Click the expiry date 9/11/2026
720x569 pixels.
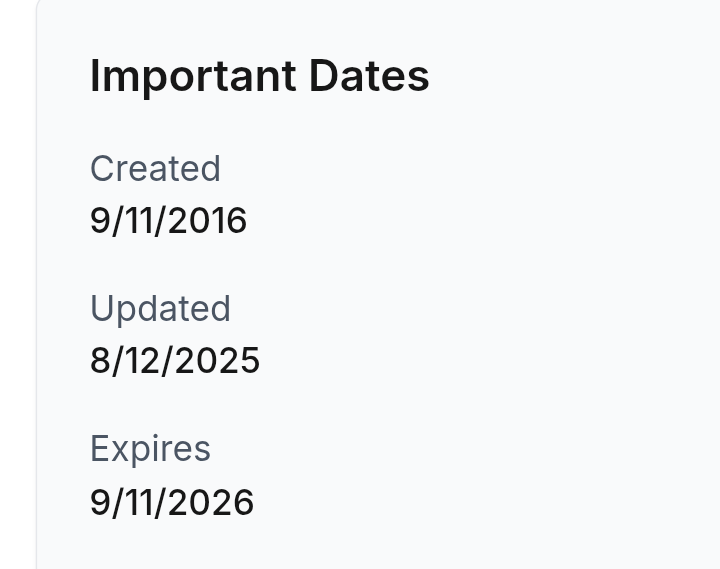click(x=172, y=503)
